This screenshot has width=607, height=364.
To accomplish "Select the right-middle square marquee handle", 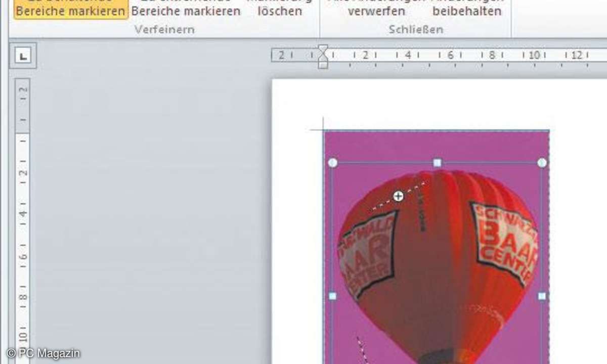I will [542, 296].
